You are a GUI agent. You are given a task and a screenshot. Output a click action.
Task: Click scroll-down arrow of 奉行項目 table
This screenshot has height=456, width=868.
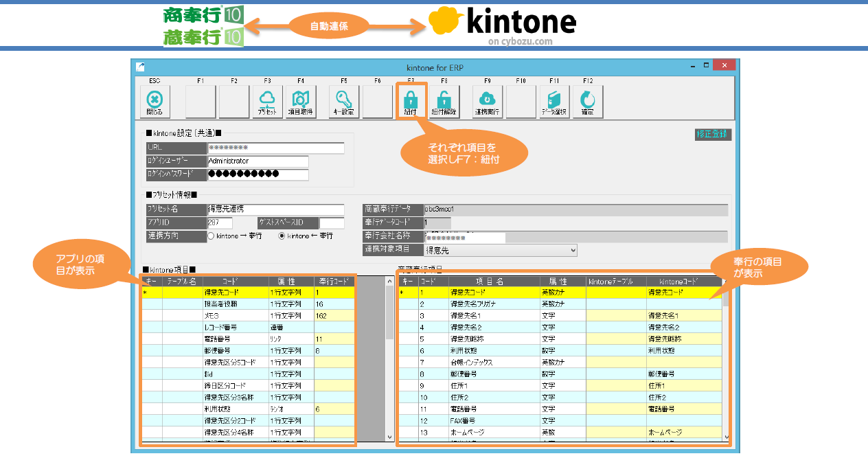click(727, 436)
